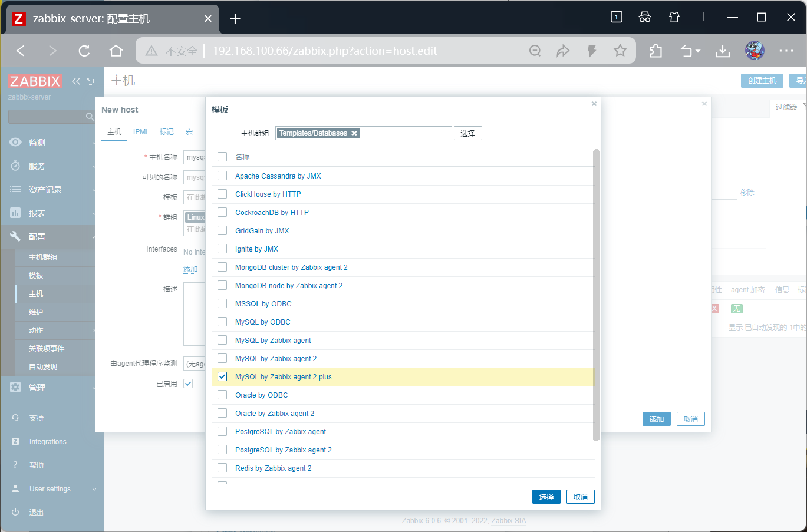
Task: Check the ClickHouse by HTTP checkbox
Action: click(222, 194)
